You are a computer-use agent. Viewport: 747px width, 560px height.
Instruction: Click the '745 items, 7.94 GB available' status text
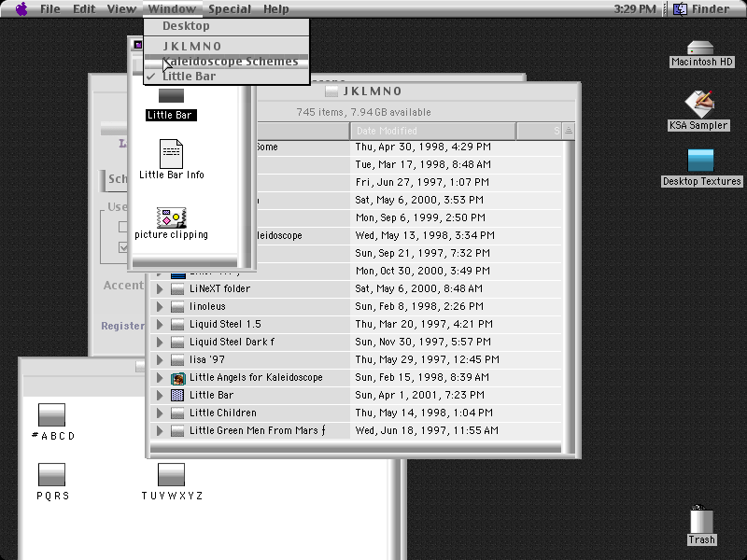point(363,112)
